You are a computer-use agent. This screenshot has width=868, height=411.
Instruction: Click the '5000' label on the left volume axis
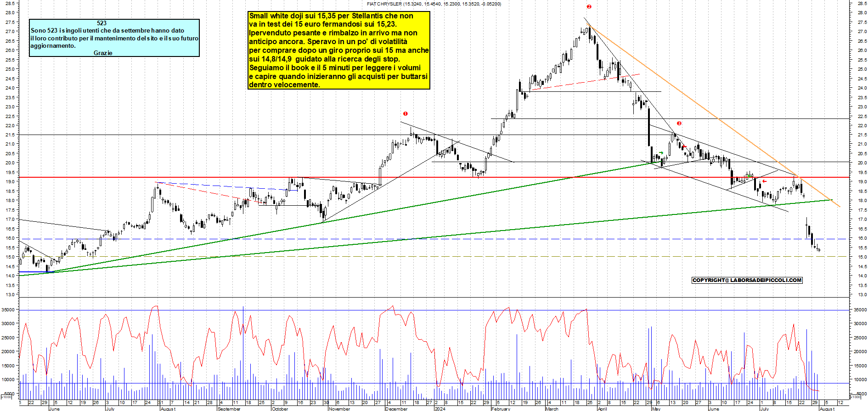pyautogui.click(x=10, y=394)
